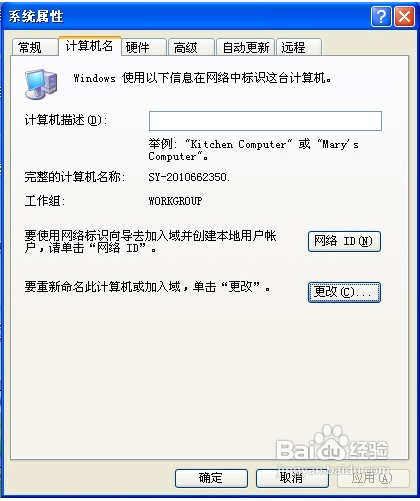Click the computer name SY-2010662350
Viewport: 420px width, 501px height.
[189, 177]
